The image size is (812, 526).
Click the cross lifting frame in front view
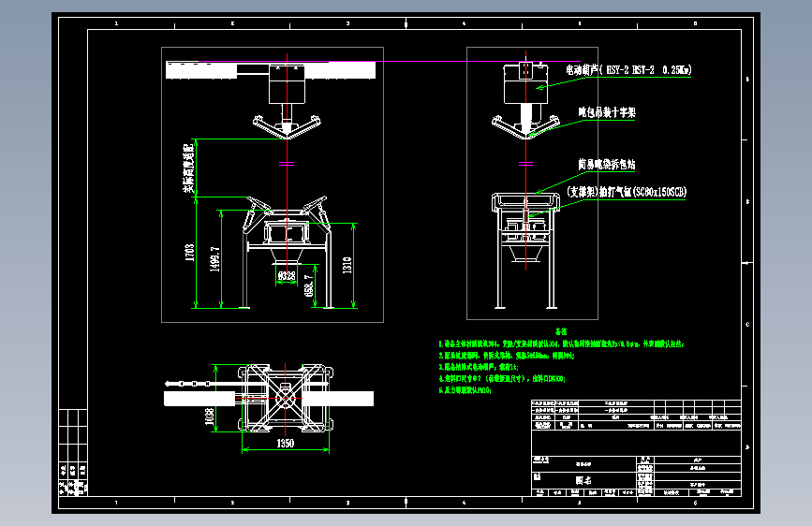click(287, 126)
